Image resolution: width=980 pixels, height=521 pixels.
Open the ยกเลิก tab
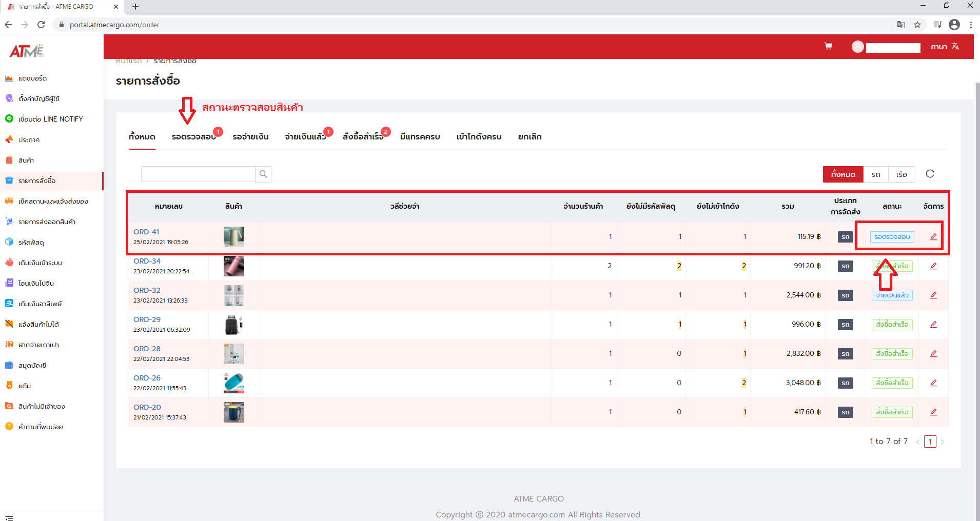click(530, 137)
